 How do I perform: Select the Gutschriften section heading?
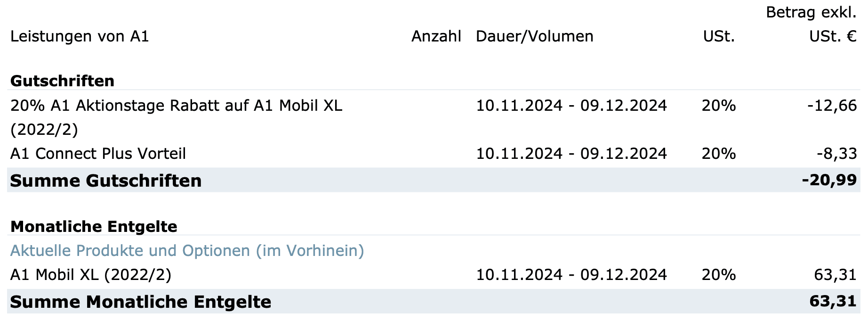click(62, 81)
